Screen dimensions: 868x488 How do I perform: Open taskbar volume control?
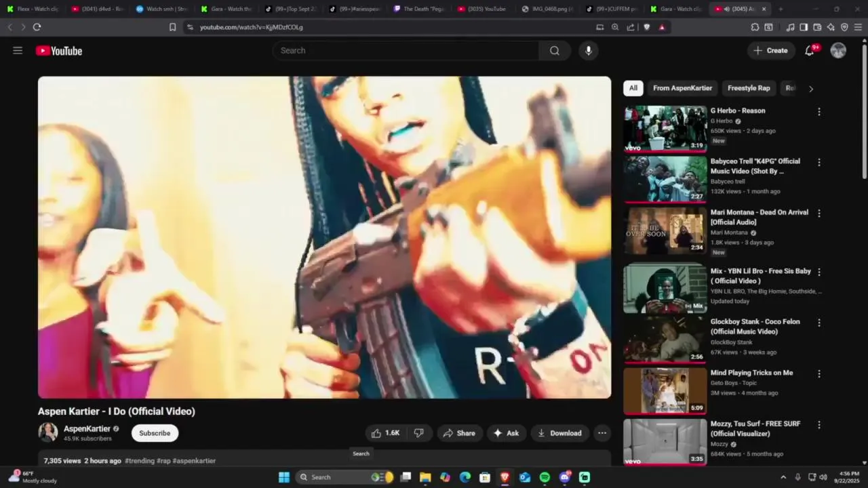pos(823,477)
